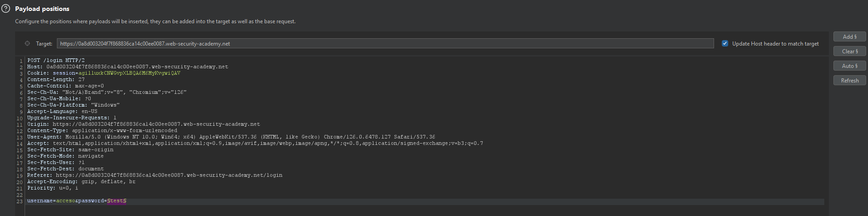This screenshot has height=216, width=868.
Task: Click the User-Agent header line
Action: pyautogui.click(x=231, y=137)
